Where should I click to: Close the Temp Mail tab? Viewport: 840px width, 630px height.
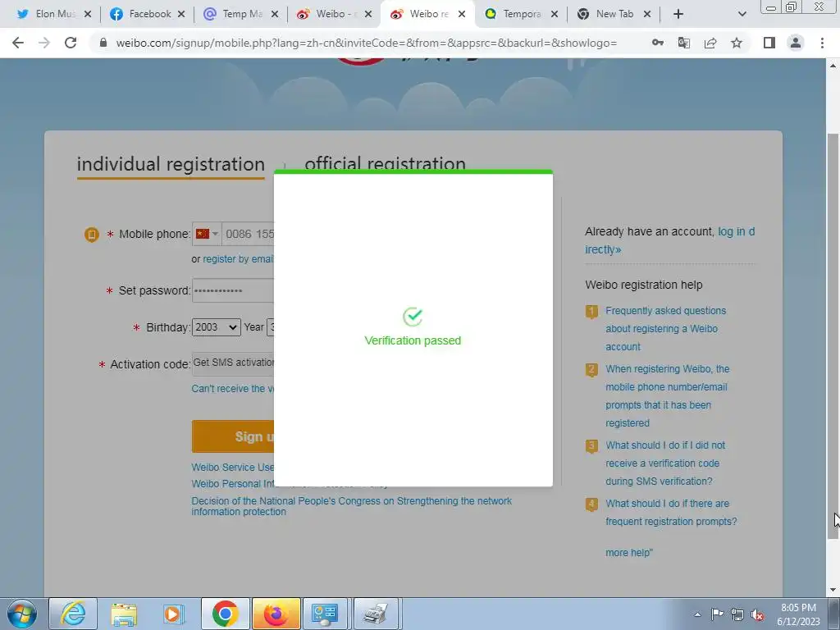(x=274, y=14)
